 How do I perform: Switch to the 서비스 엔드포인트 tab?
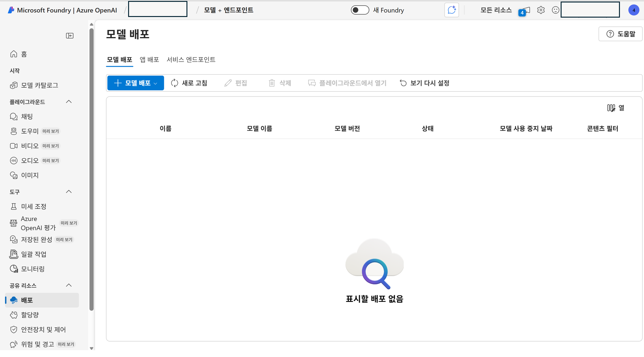tap(191, 60)
